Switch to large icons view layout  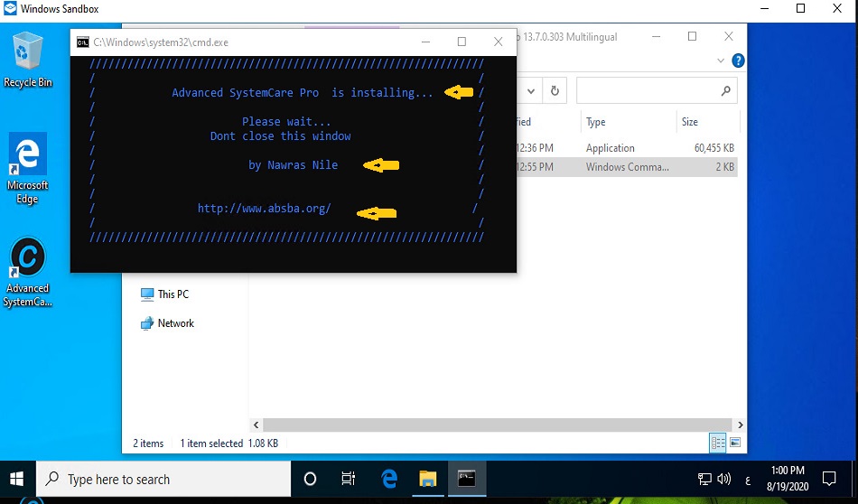(x=735, y=443)
